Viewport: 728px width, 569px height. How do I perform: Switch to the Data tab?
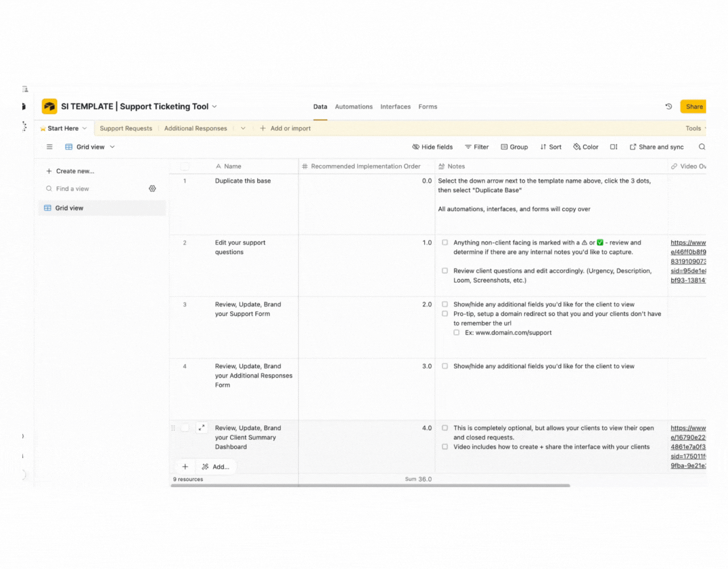point(320,106)
